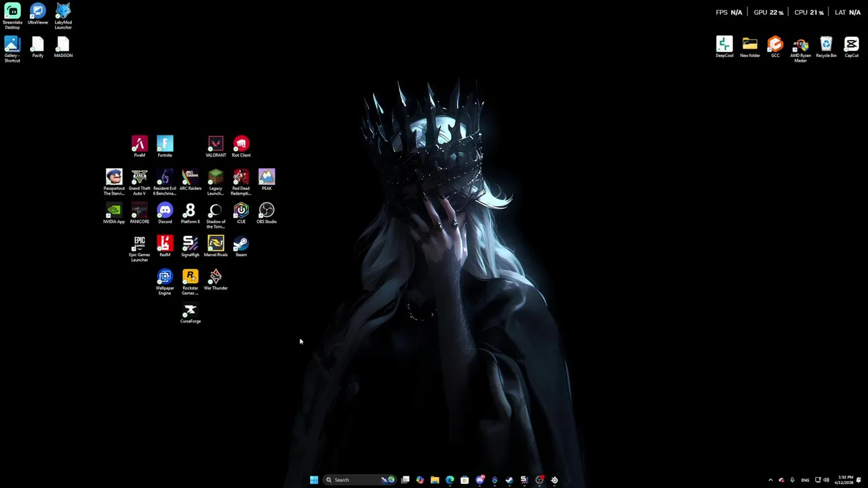
Task: Select the Steam desktop shortcut
Action: pos(241,247)
